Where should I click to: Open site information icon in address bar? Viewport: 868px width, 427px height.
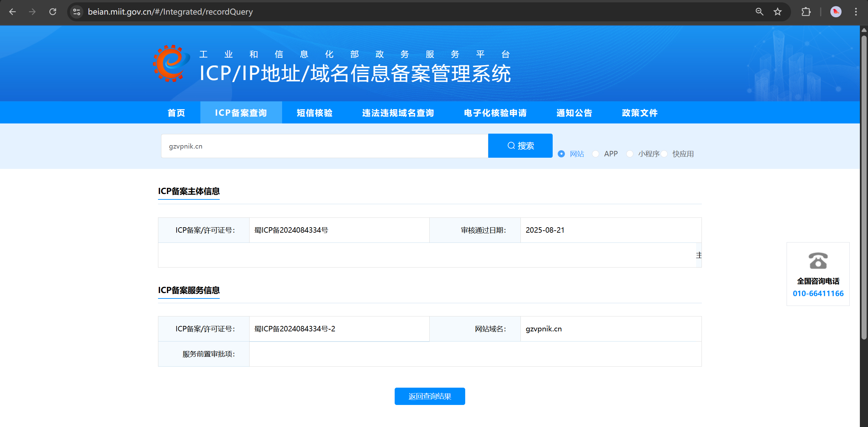click(77, 12)
